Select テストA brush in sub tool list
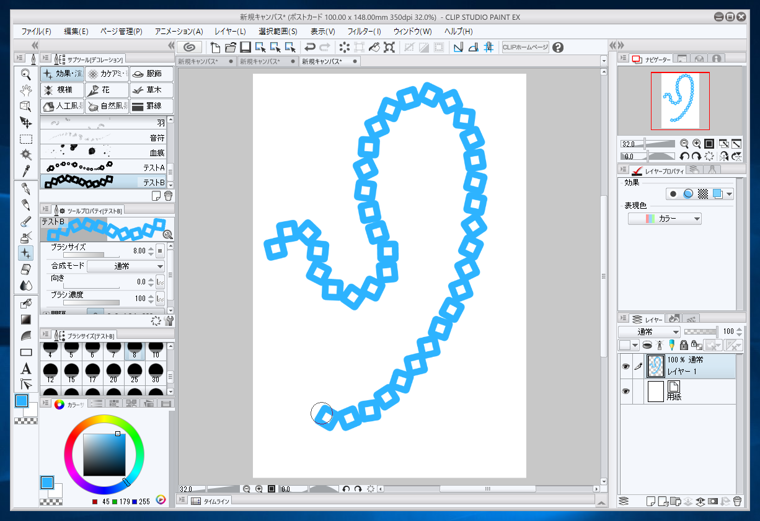 [x=104, y=167]
